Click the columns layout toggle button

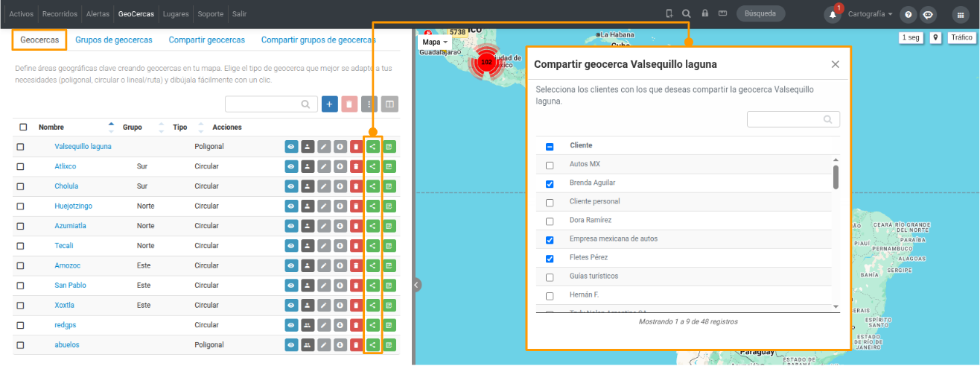(390, 104)
